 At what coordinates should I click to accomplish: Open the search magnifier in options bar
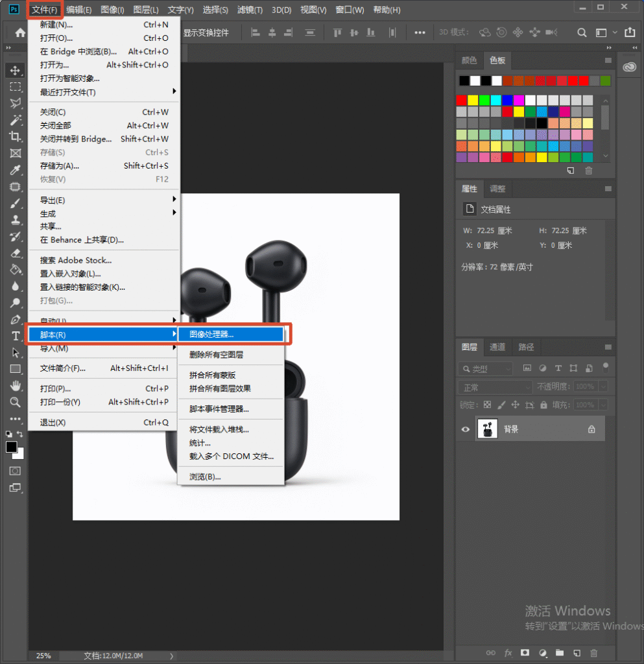click(x=582, y=32)
